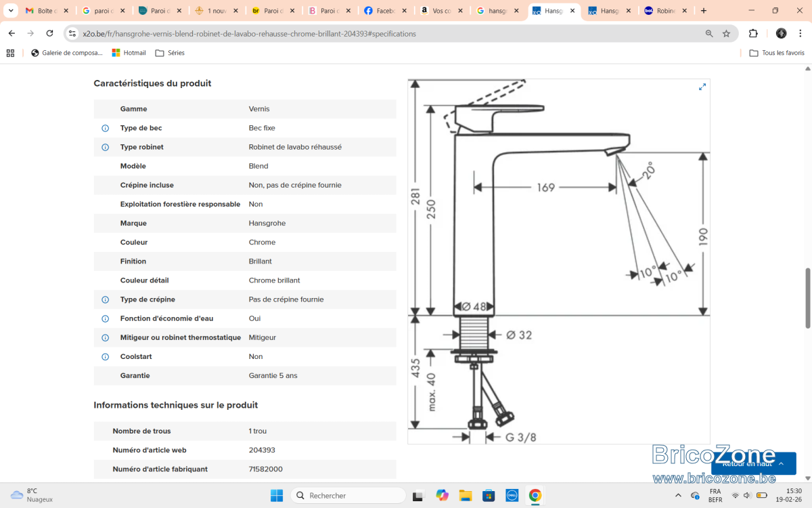Reload the page with the refresh icon
This screenshot has height=508, width=812.
(49, 33)
